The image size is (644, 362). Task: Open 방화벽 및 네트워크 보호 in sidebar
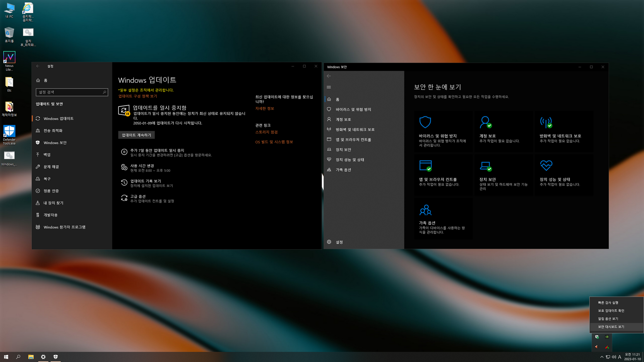tap(364, 130)
